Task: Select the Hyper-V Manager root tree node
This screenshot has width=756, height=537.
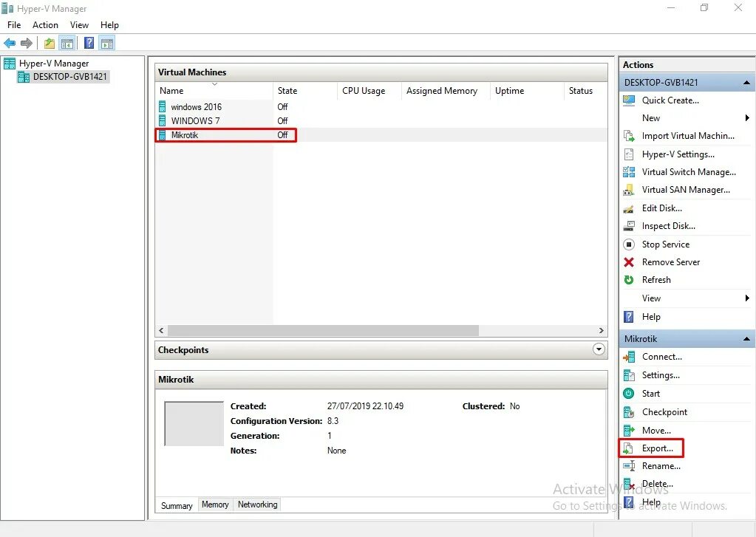Action: 54,63
